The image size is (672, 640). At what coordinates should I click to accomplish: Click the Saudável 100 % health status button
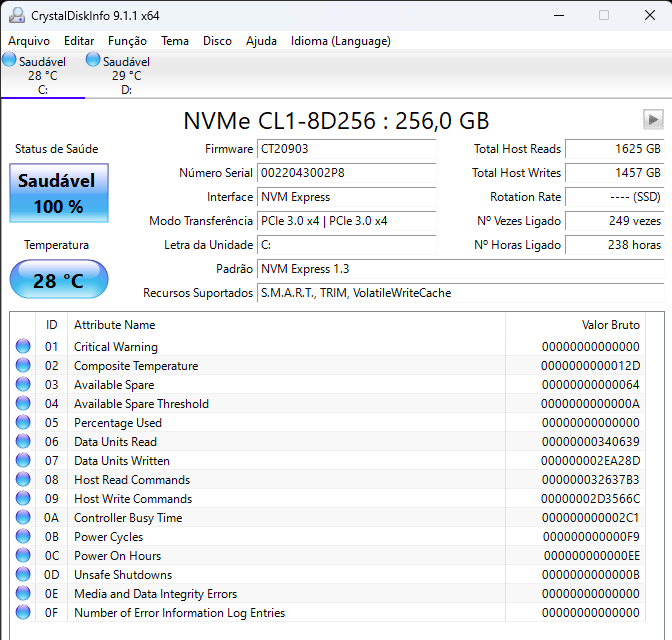(x=59, y=193)
